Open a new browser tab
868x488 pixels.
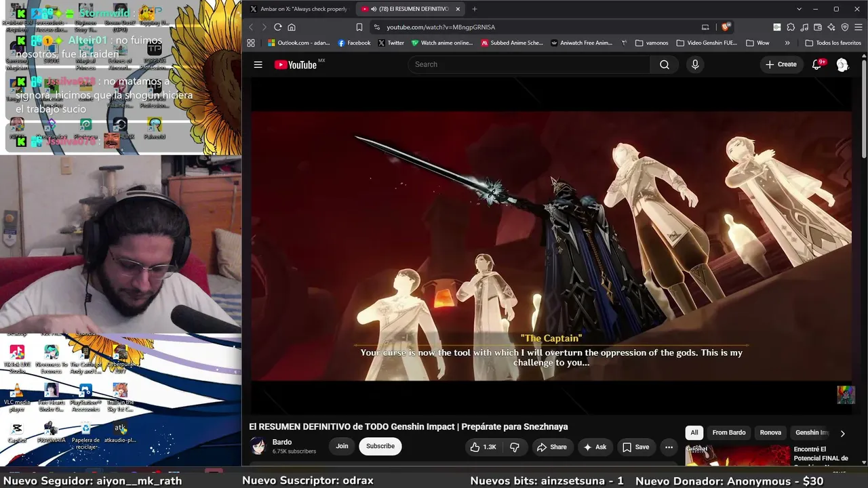click(x=475, y=9)
